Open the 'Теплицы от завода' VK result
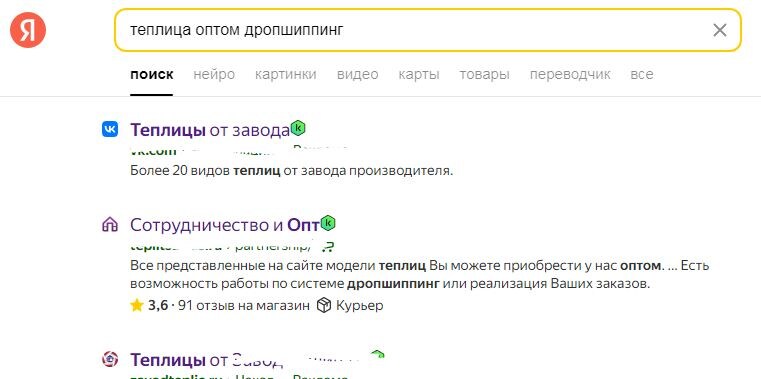The height and width of the screenshot is (379, 761). (x=210, y=130)
